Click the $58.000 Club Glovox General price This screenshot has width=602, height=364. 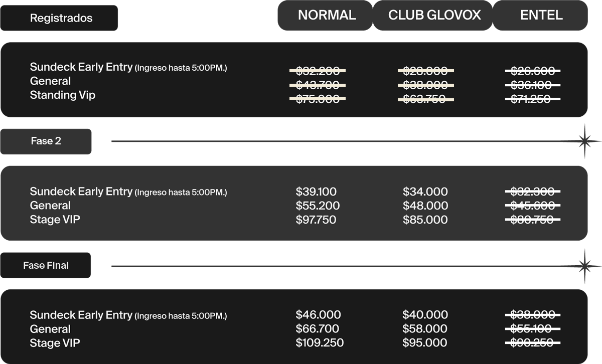[425, 329]
